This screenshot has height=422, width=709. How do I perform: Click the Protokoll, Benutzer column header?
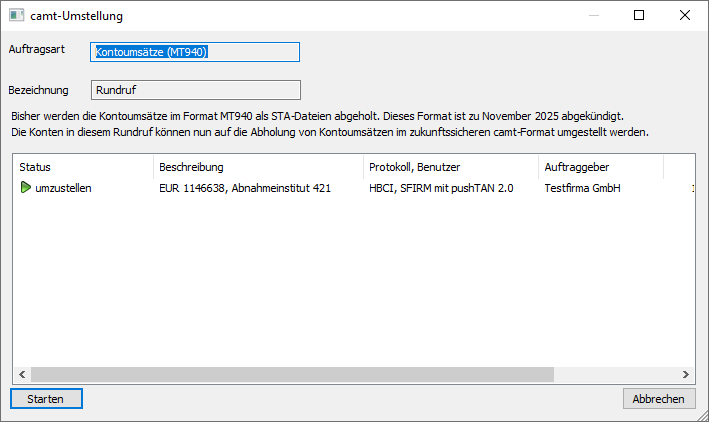click(x=451, y=167)
